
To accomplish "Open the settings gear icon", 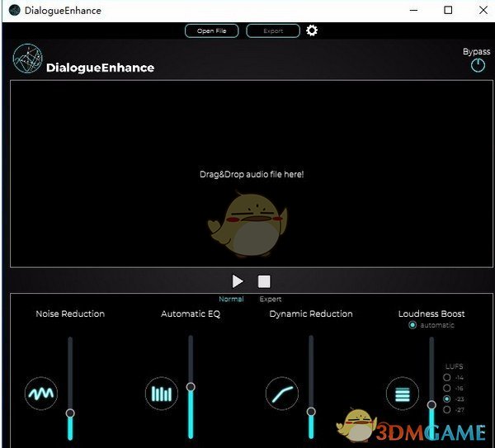I will (312, 31).
